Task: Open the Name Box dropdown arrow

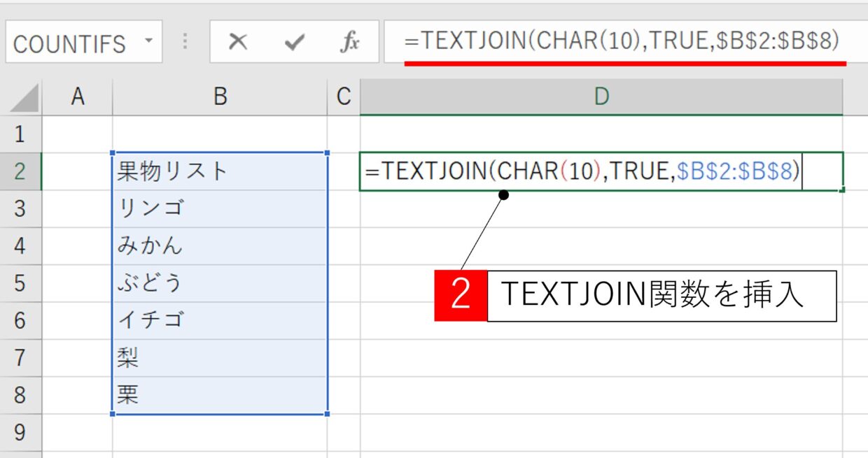Action: 148,40
